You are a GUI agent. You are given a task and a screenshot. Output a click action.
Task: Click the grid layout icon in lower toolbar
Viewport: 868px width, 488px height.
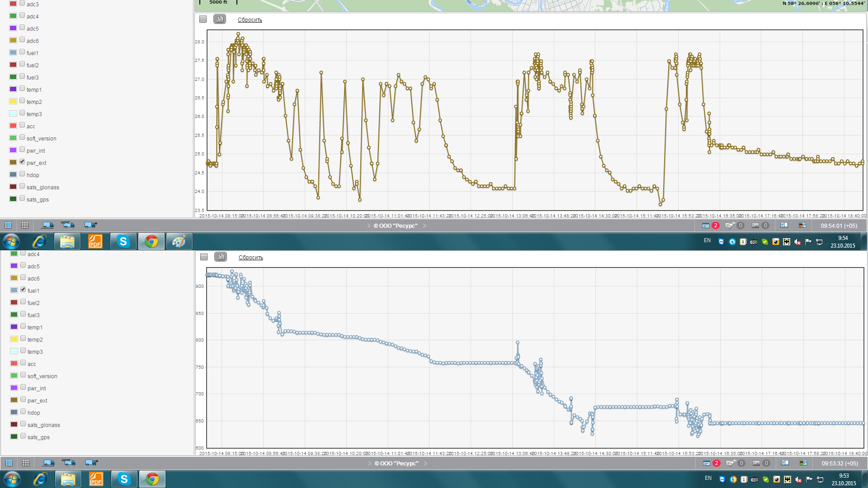[26, 463]
